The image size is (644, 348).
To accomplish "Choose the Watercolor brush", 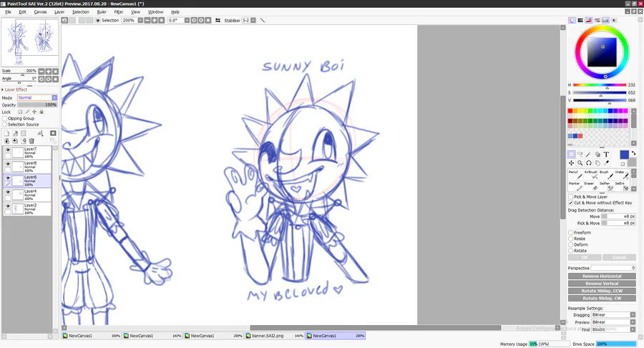I will coord(621,174).
